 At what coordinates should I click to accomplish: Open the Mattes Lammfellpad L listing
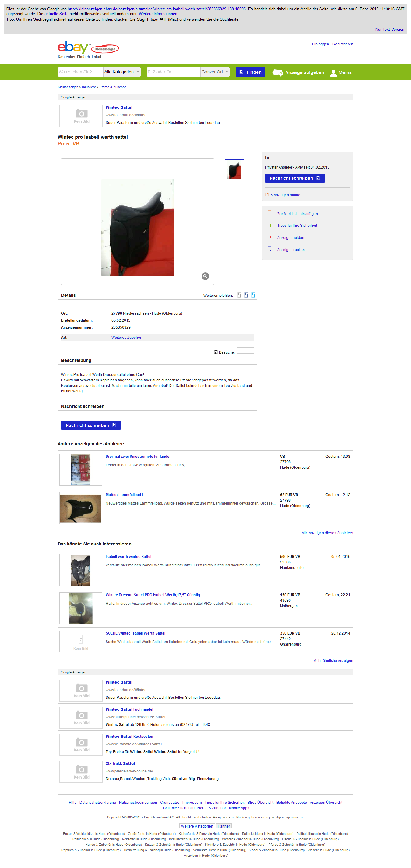click(x=125, y=495)
